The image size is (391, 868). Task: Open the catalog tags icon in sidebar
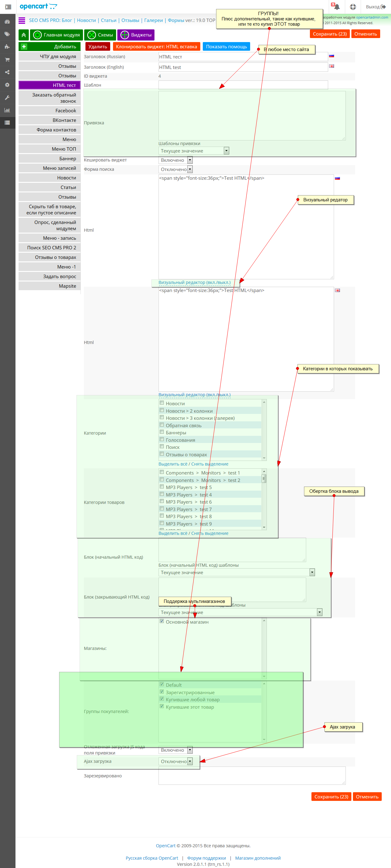[x=7, y=34]
